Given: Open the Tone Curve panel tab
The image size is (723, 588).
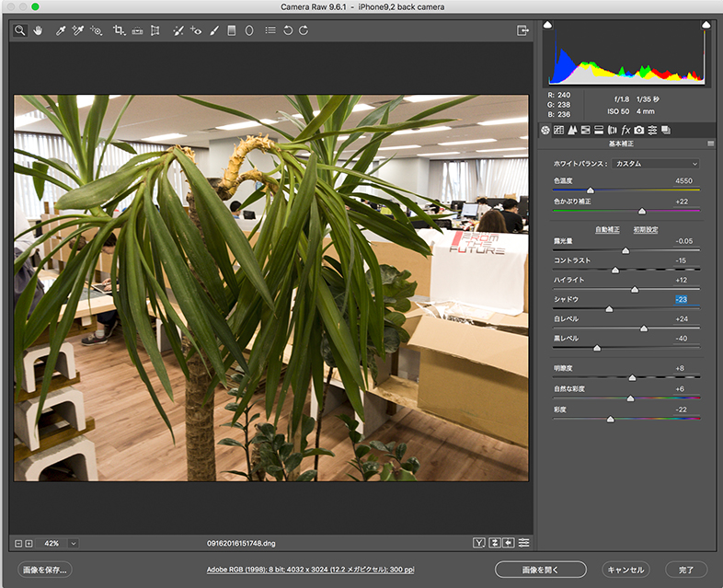Looking at the screenshot, I should pos(559,130).
